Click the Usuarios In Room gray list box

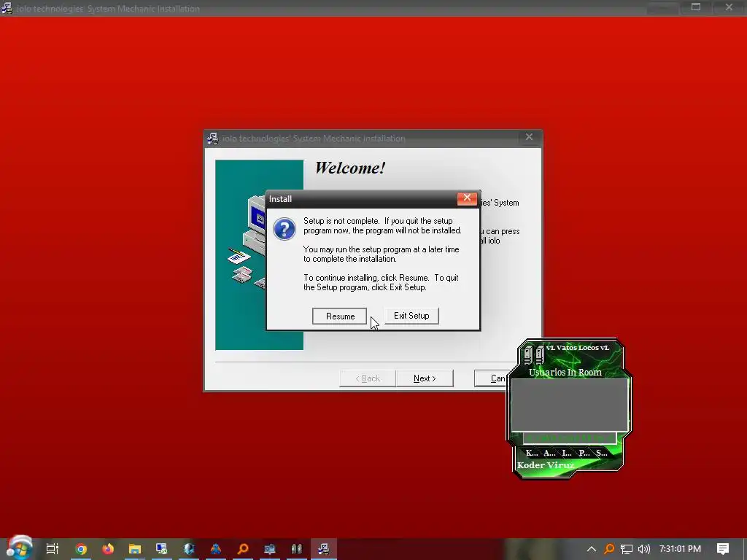pyautogui.click(x=569, y=405)
